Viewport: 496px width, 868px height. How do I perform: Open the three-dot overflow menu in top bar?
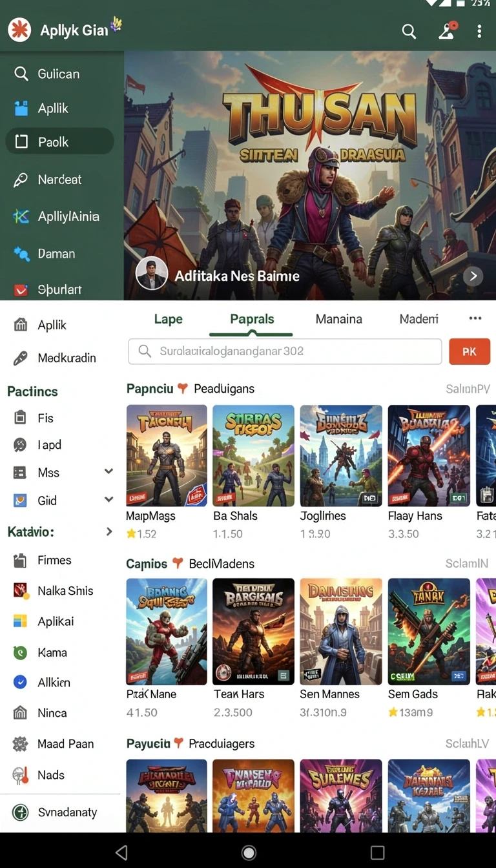pos(479,31)
